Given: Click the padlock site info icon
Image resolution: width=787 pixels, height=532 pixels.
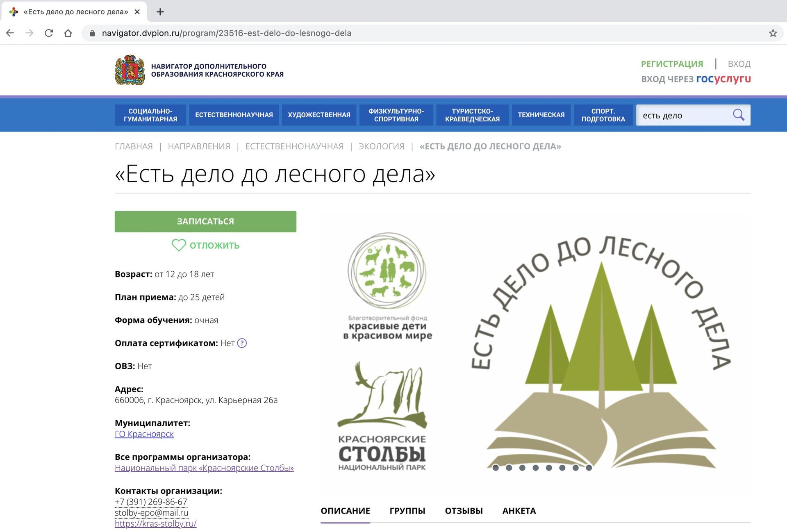Looking at the screenshot, I should tap(92, 33).
